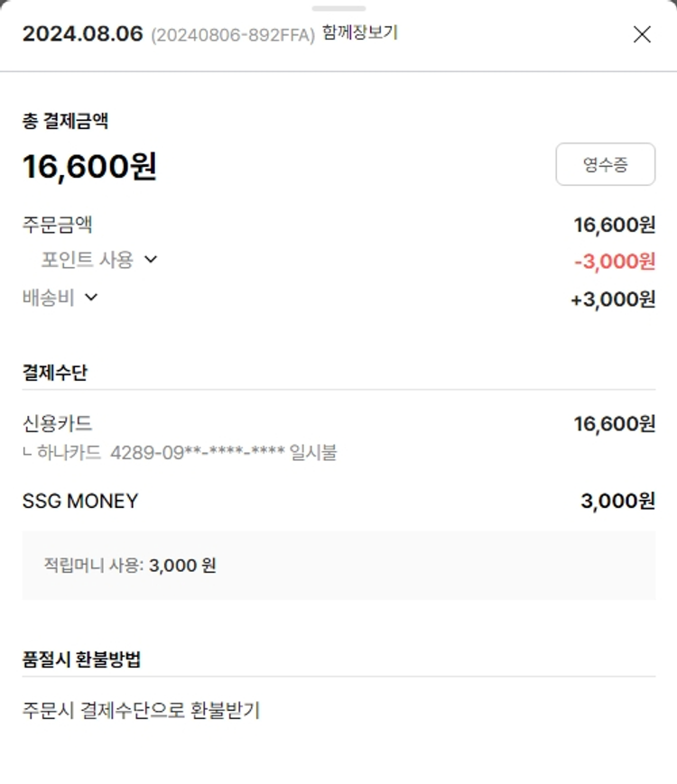Click 주문시 결제수단으로 환불받기 text
The height and width of the screenshot is (784, 677).
click(x=141, y=710)
